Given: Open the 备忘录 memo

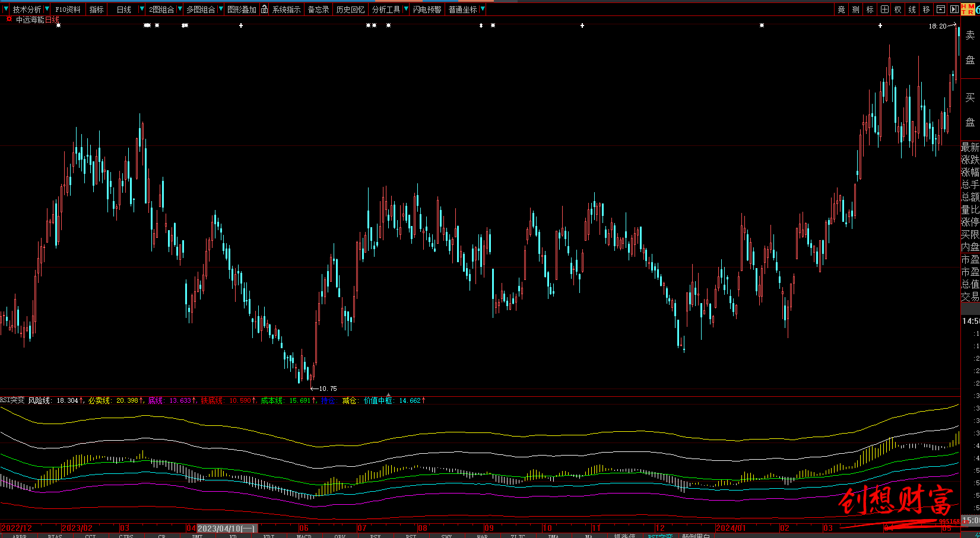Looking at the screenshot, I should [x=318, y=9].
